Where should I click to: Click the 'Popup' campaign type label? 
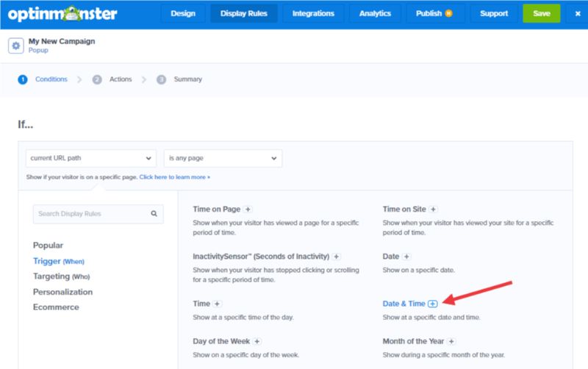click(38, 50)
